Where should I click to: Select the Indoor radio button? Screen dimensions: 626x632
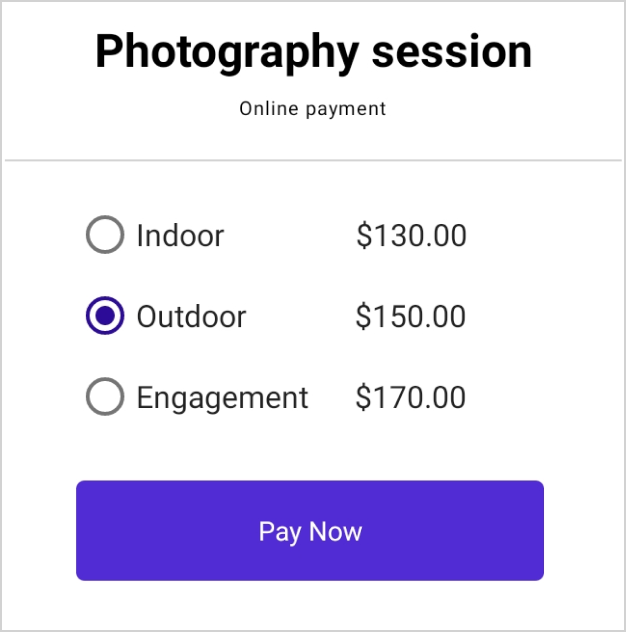point(105,236)
